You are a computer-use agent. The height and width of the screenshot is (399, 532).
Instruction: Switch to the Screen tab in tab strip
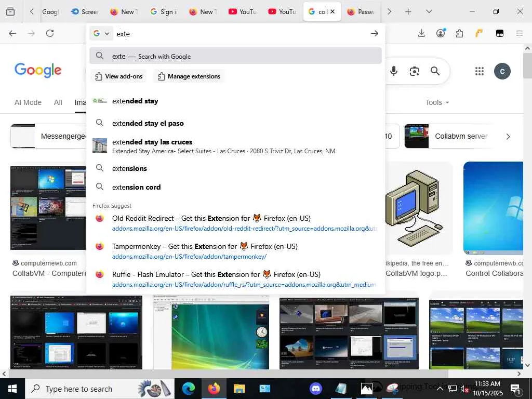coord(85,11)
